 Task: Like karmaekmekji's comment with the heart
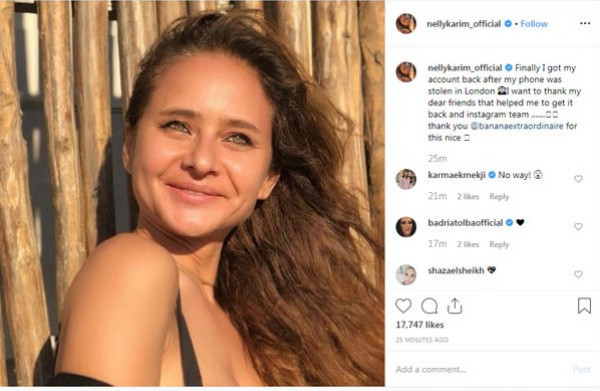578,179
